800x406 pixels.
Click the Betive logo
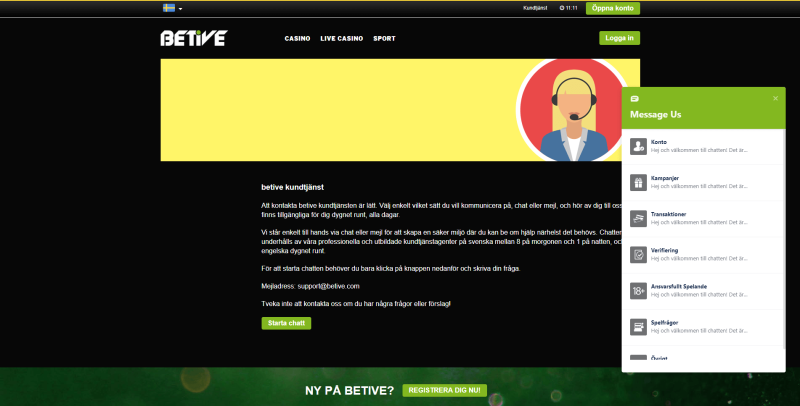click(194, 38)
